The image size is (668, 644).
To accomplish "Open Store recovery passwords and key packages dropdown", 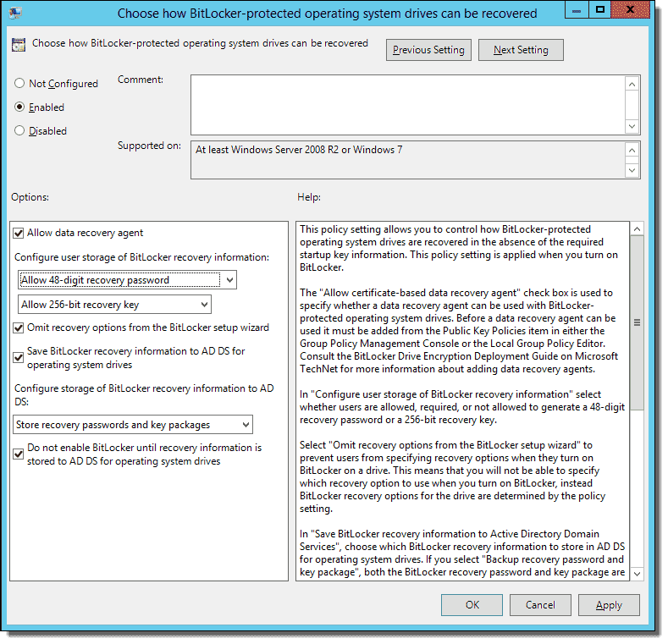I will [133, 426].
